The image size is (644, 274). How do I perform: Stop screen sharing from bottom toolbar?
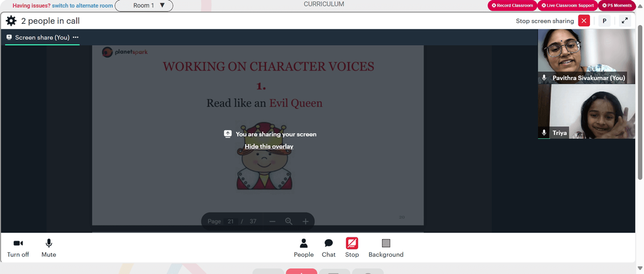tap(352, 248)
